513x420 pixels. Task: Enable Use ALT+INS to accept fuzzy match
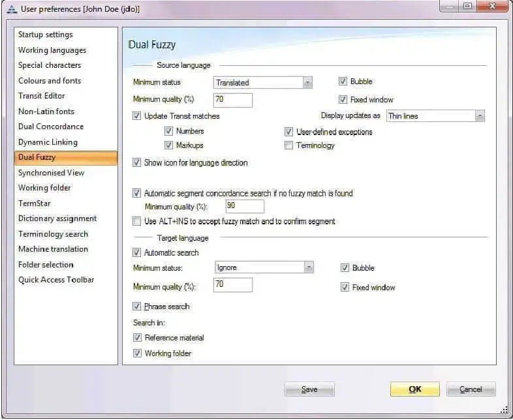click(x=136, y=221)
